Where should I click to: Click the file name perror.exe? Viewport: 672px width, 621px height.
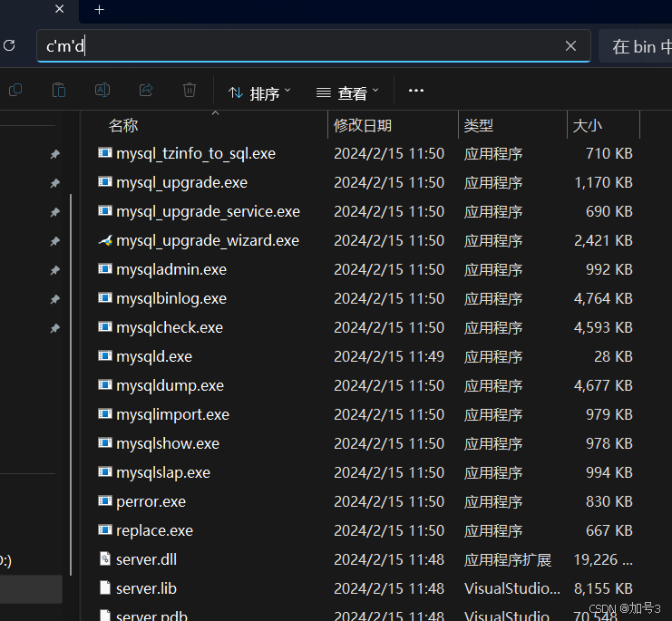151,502
